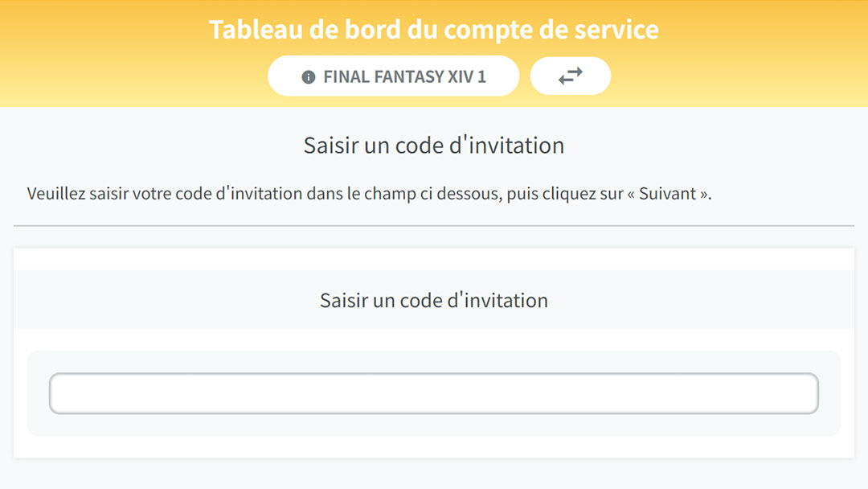Screen dimensions: 868x489
Task: Click the swap arrows icon
Action: pos(570,76)
